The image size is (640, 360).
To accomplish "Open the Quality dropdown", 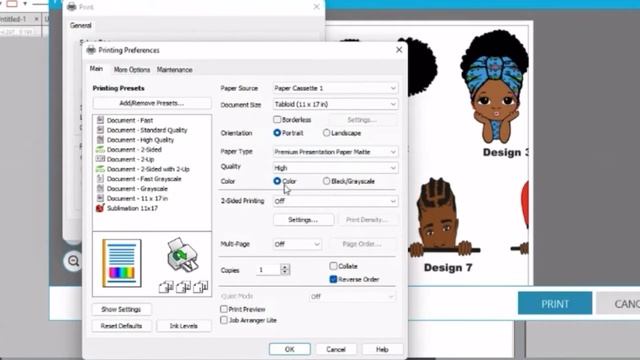I will (335, 168).
